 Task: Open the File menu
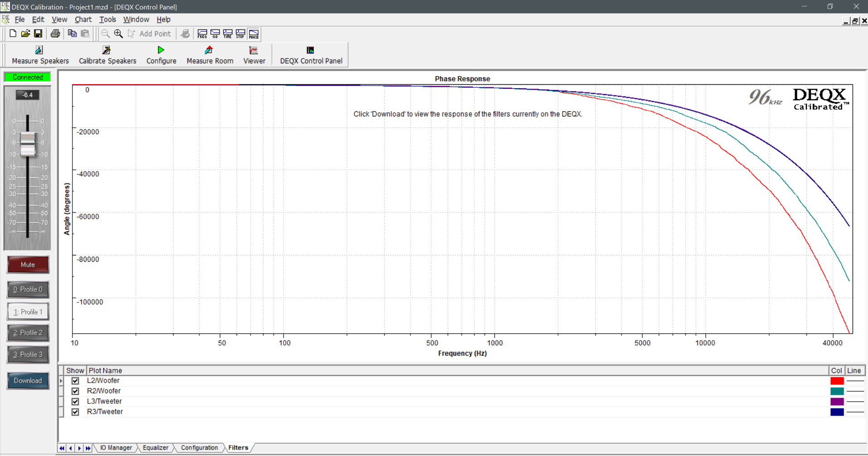[20, 19]
